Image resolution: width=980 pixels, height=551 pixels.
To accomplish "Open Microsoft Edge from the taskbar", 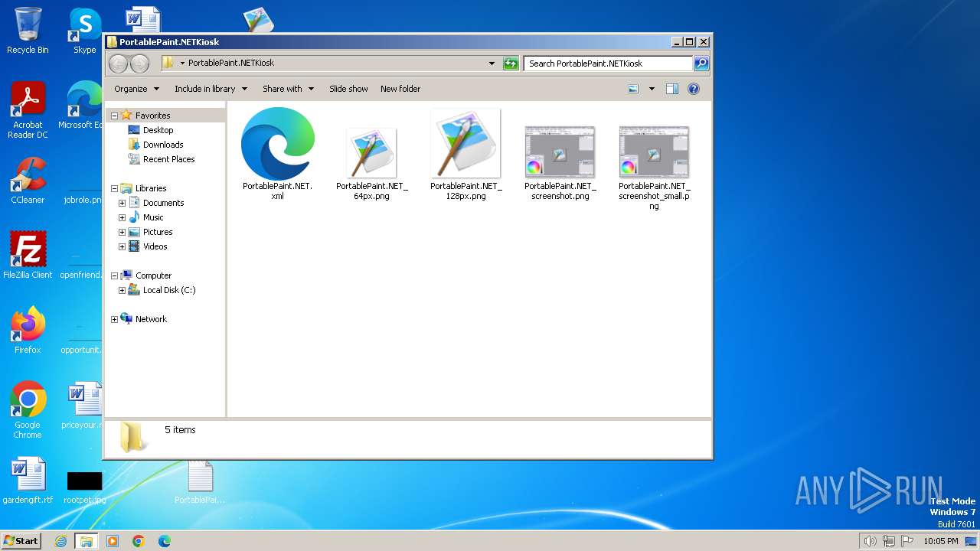I will 165,541.
